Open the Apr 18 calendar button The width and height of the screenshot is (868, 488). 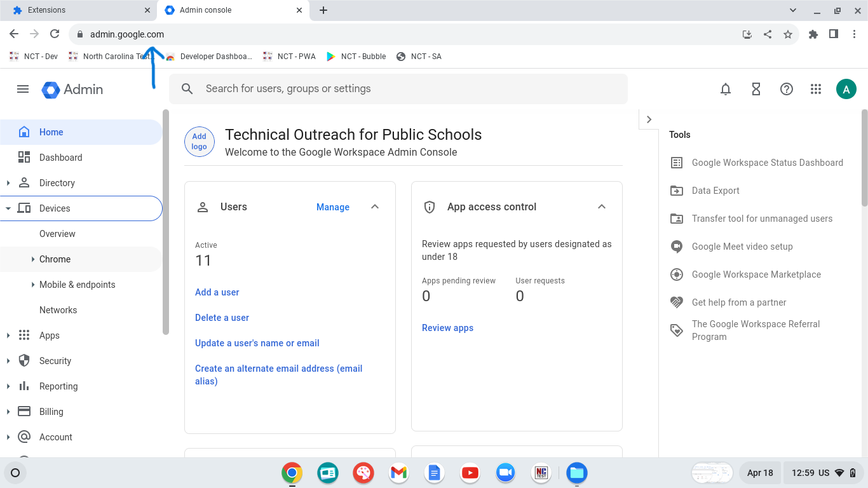760,473
